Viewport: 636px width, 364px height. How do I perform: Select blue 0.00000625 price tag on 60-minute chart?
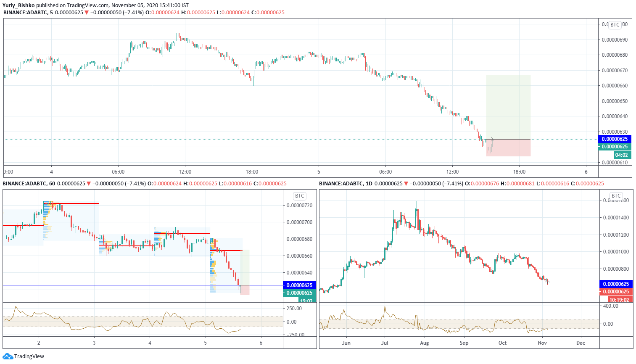(299, 285)
